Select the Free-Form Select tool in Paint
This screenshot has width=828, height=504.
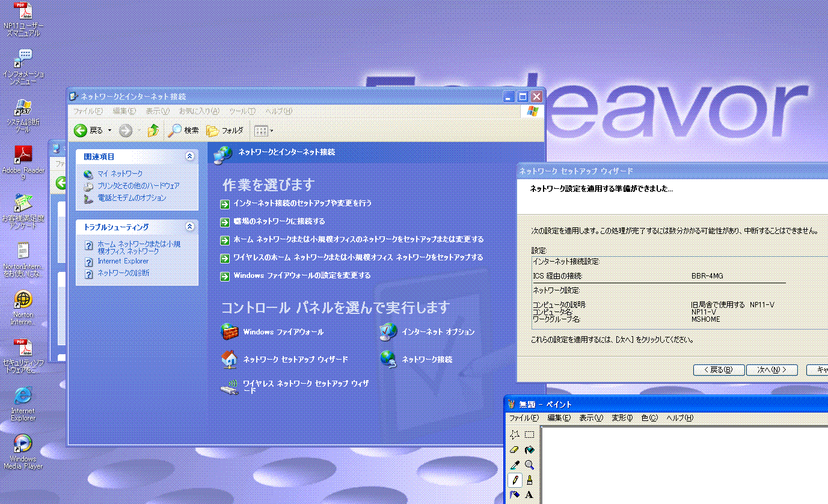(x=514, y=434)
